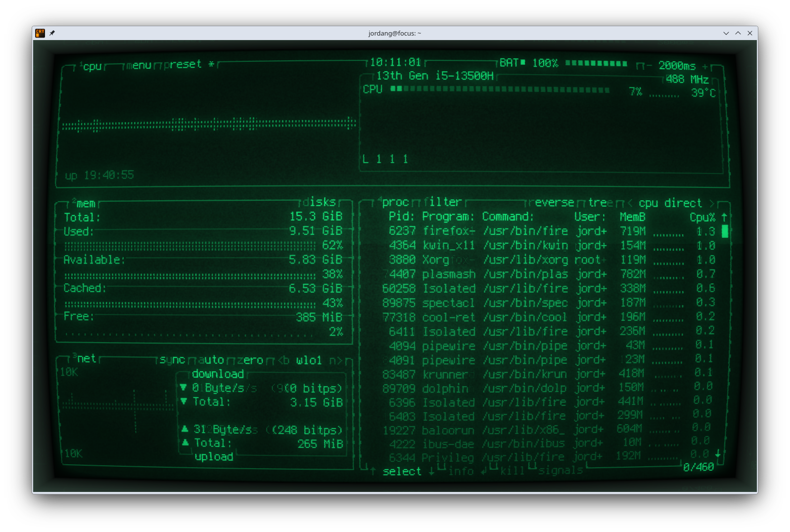The width and height of the screenshot is (790, 532).
Task: Open the btop menu button
Action: (139, 65)
